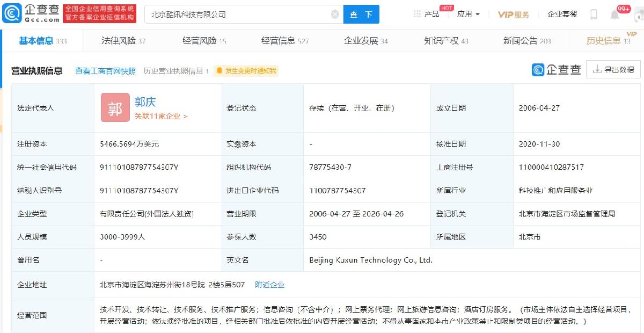The height and width of the screenshot is (333, 644).
Task: Open the VIP服务 link
Action: click(x=513, y=15)
